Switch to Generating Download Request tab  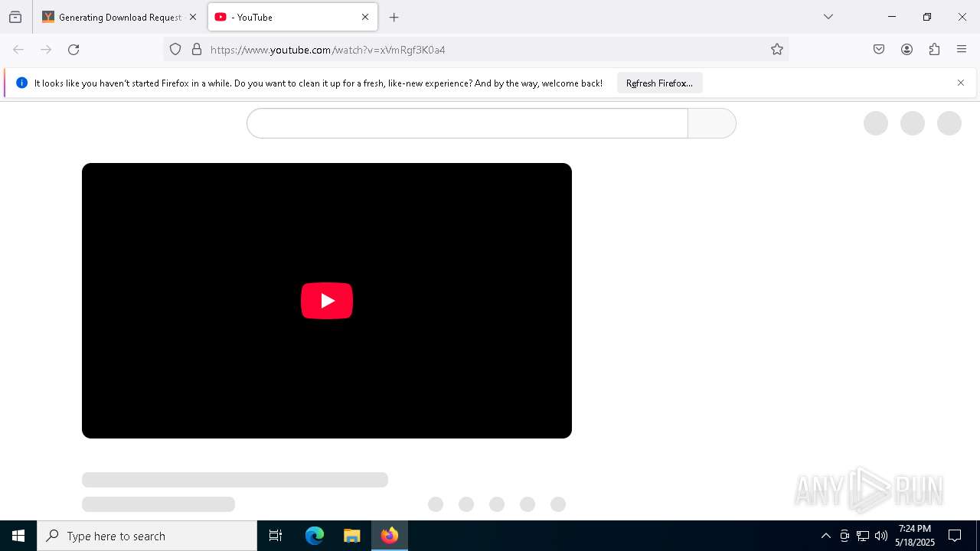111,17
